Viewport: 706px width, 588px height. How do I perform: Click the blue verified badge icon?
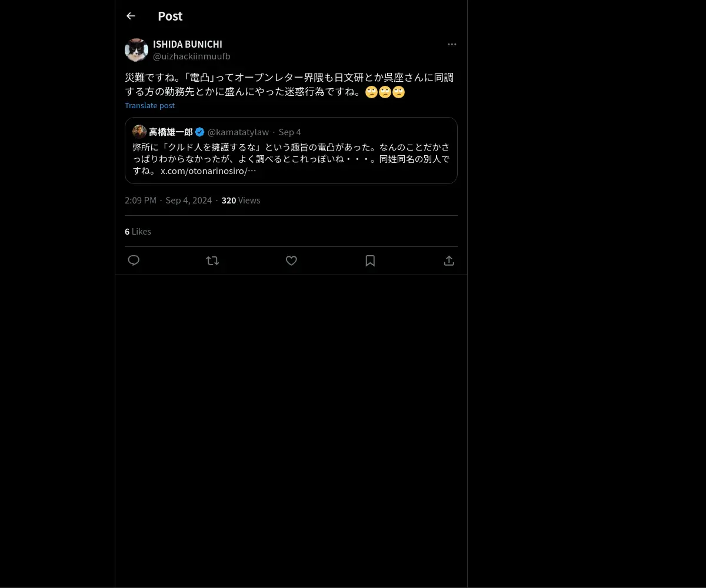200,132
